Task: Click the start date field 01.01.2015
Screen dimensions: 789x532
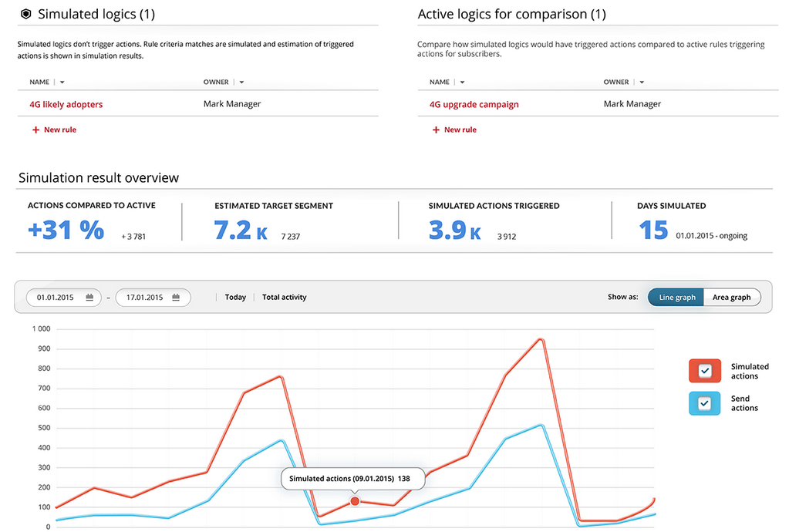Action: [x=56, y=298]
